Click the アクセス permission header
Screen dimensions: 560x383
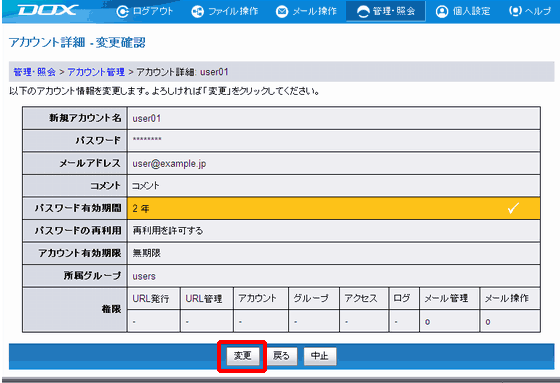tap(361, 298)
